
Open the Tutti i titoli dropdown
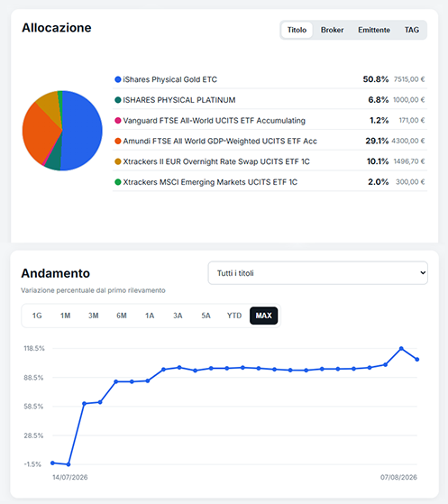coord(318,273)
